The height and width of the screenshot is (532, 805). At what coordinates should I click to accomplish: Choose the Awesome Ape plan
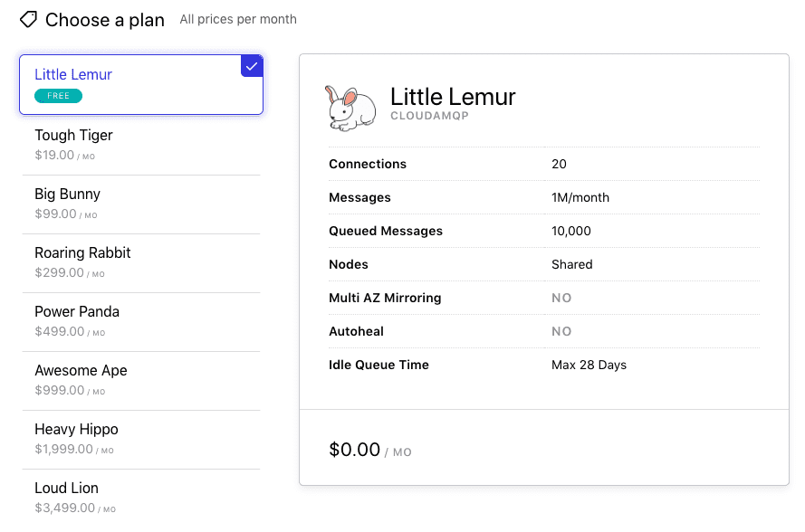pos(140,380)
